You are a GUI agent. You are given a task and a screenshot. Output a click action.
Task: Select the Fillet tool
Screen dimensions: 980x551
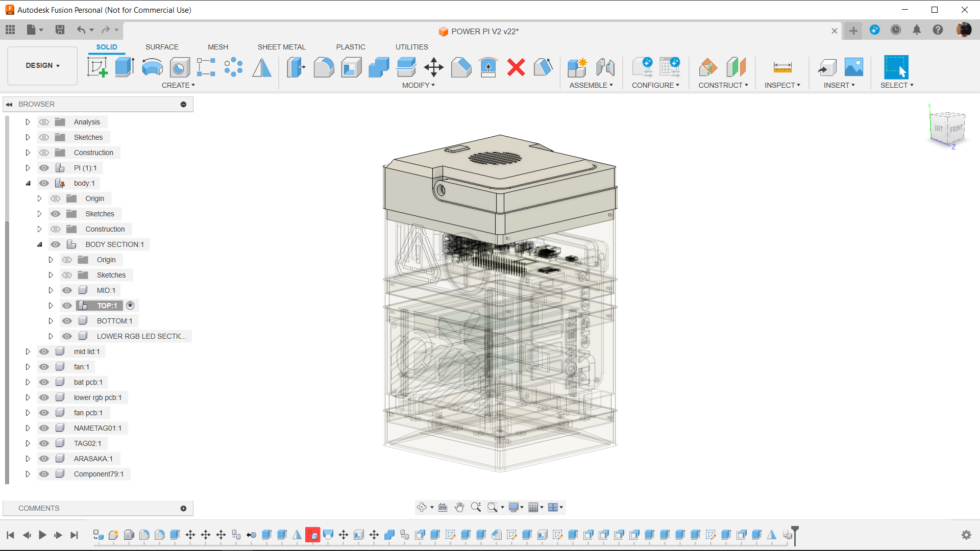coord(324,67)
